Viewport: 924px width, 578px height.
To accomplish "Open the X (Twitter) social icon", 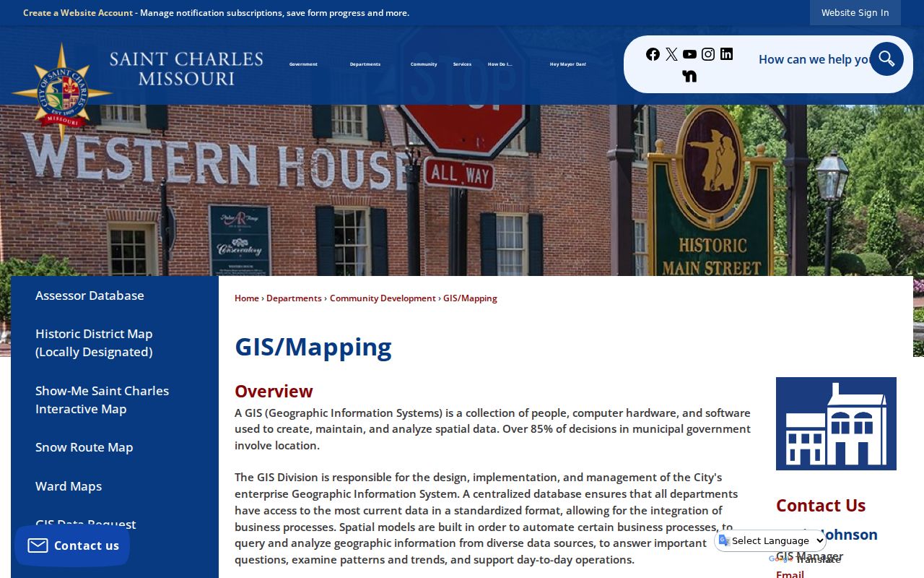I will 671,54.
